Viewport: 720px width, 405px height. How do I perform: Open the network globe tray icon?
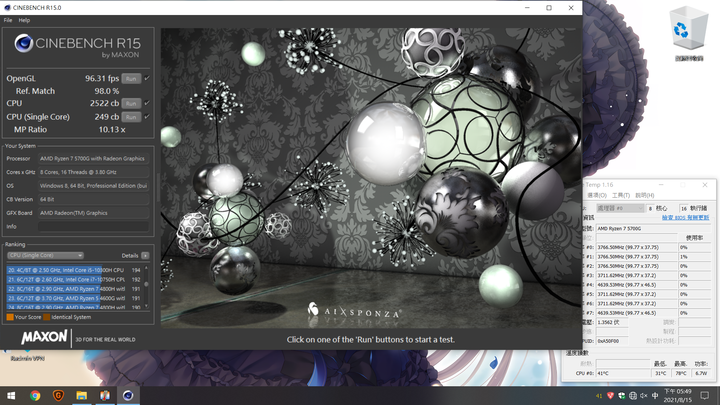point(633,395)
